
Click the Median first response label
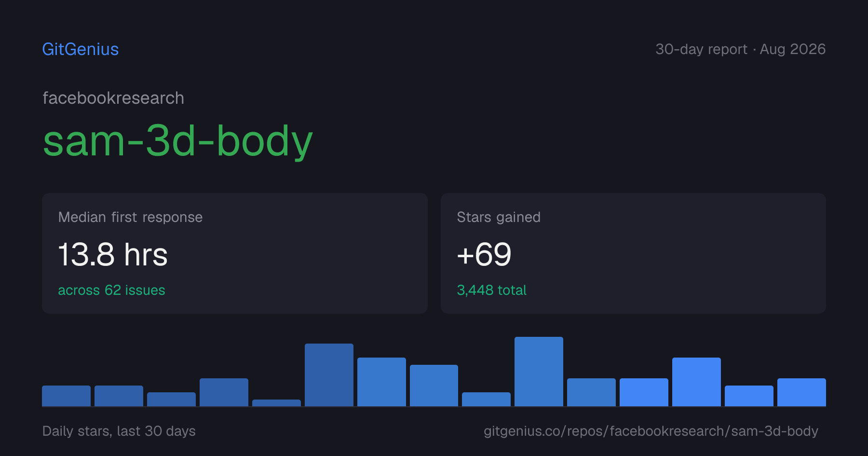point(130,217)
